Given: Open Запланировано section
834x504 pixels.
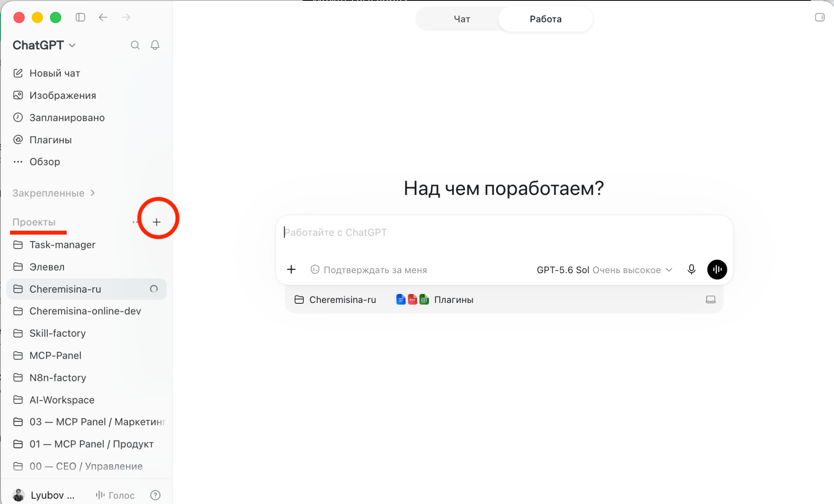Looking at the screenshot, I should pos(87,118).
